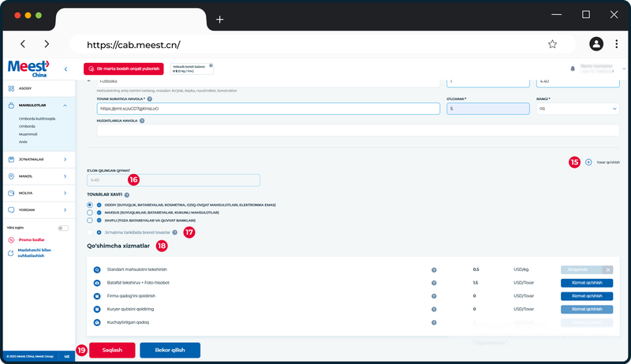Click the Promo kodlar percent icon

tap(11, 240)
